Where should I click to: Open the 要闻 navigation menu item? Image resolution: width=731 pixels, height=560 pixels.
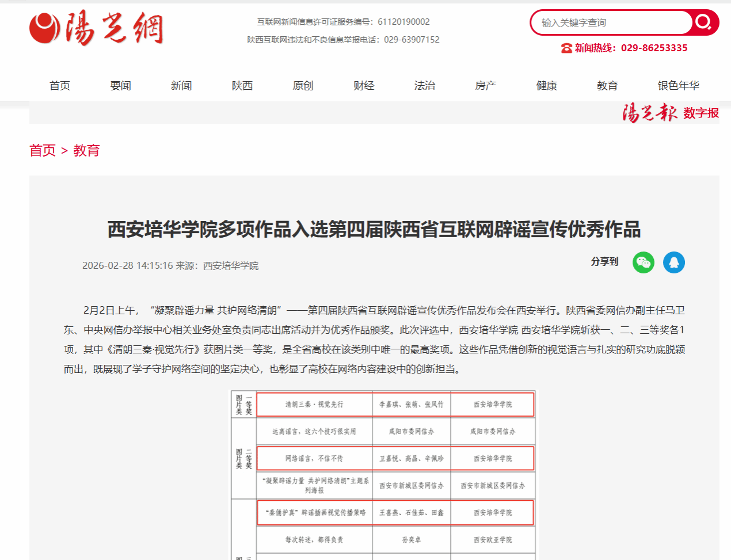coord(121,86)
